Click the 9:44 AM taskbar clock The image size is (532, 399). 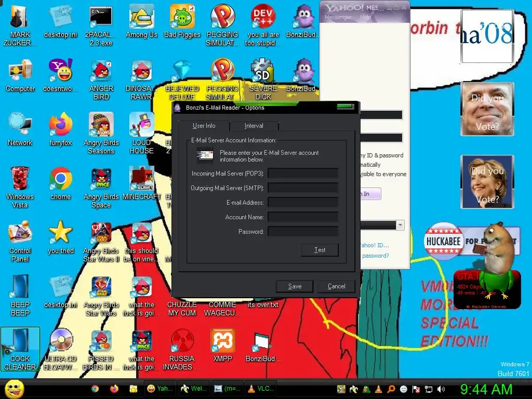point(486,389)
